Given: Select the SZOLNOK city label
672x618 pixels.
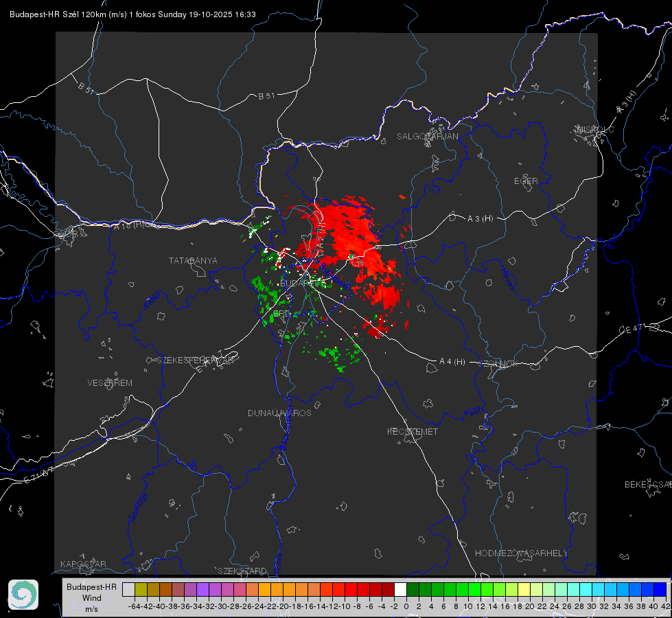Looking at the screenshot, I should coord(498,364).
